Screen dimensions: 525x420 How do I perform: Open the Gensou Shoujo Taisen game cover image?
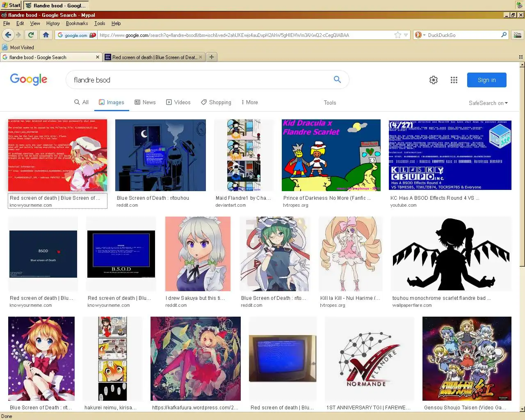point(467,358)
